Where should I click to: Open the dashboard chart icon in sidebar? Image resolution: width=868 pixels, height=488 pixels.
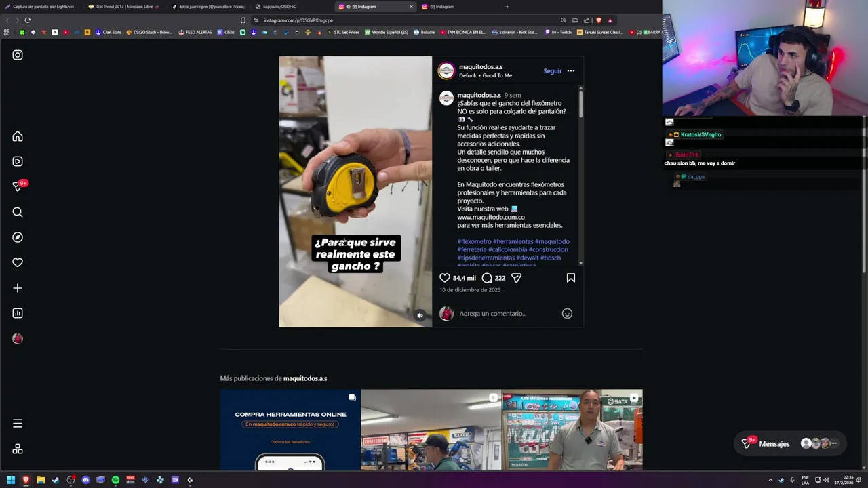[18, 313]
